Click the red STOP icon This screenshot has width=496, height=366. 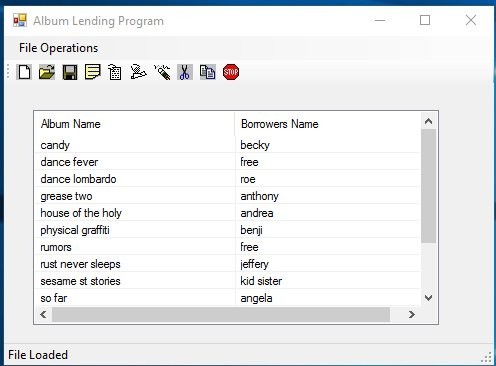coord(231,72)
